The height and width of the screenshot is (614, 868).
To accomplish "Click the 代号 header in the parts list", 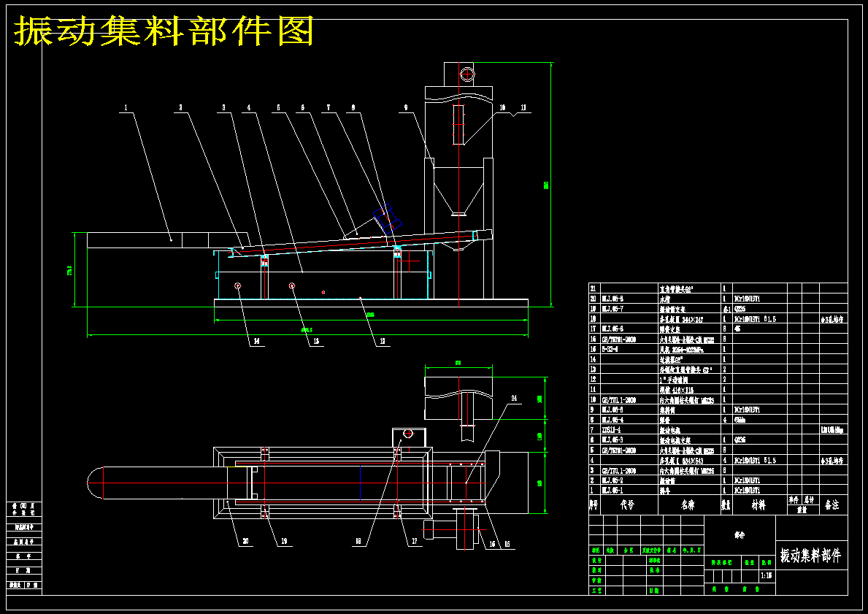I will (x=627, y=505).
